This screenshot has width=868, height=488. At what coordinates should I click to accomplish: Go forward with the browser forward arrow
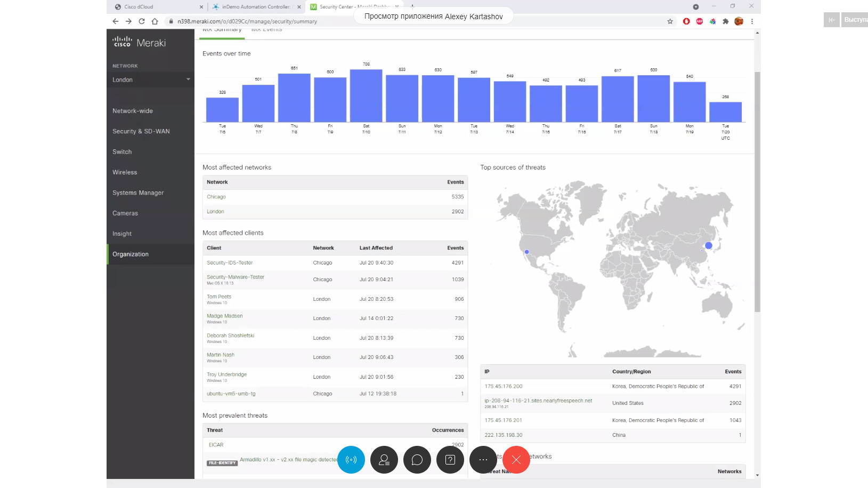coord(128,21)
